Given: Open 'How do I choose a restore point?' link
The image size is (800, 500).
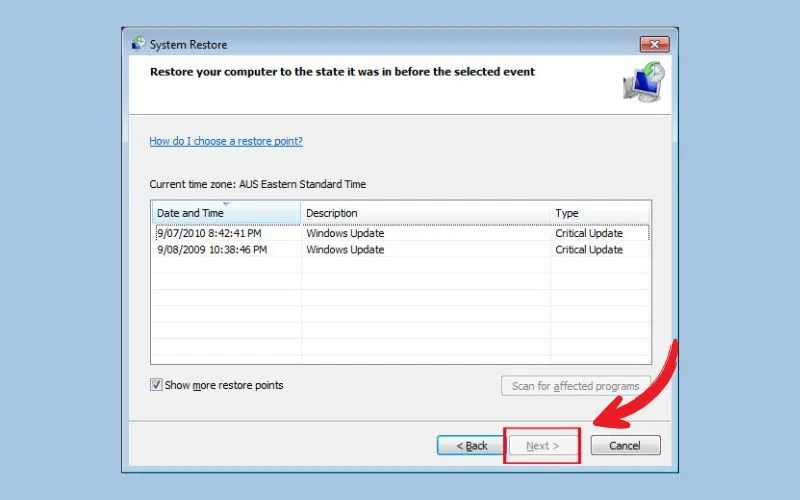Looking at the screenshot, I should tap(226, 141).
